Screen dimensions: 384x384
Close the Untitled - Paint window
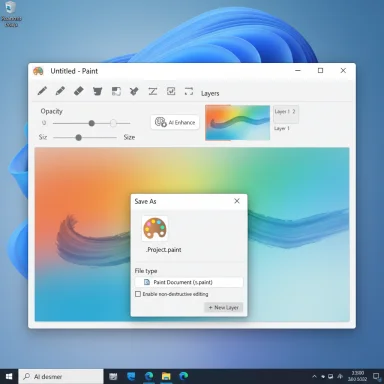tap(343, 71)
